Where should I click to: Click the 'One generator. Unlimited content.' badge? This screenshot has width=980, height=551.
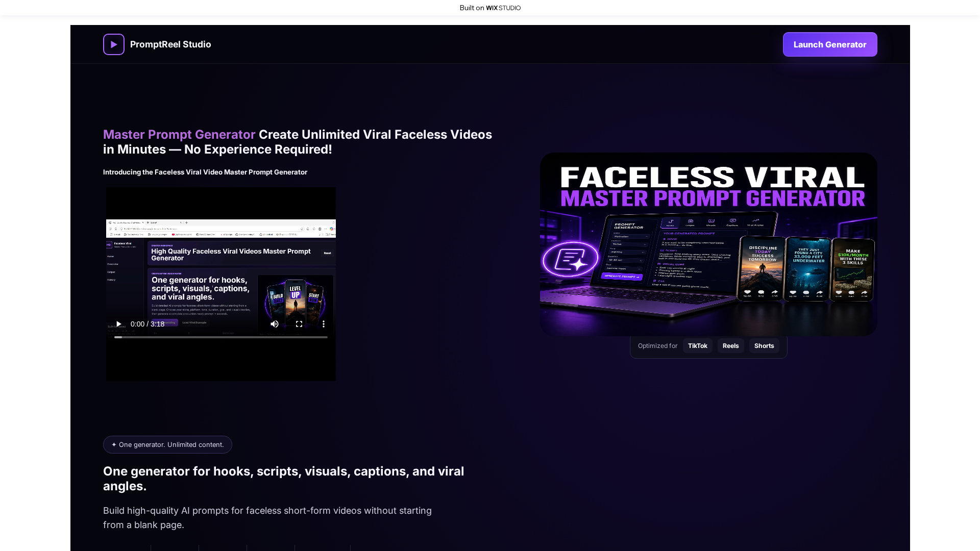(x=167, y=445)
